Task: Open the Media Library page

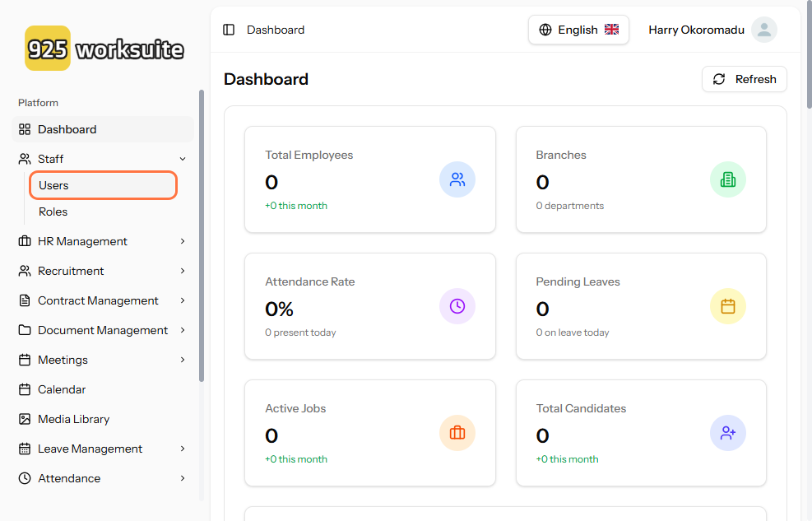Action: 73,419
